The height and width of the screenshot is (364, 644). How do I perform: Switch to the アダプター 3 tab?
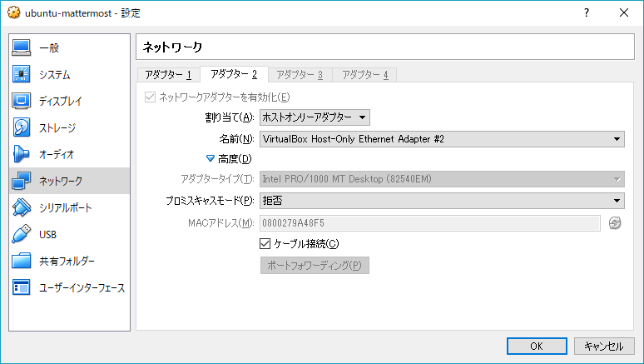(x=300, y=75)
